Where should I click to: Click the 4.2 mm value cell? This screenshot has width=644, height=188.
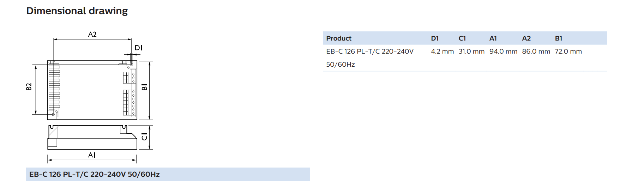442,51
